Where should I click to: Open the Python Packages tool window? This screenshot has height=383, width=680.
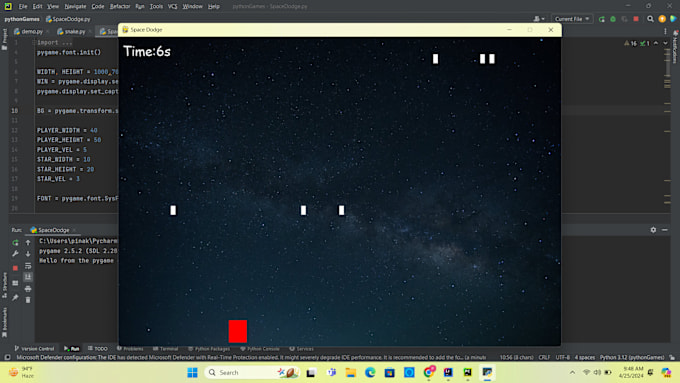[x=209, y=349]
